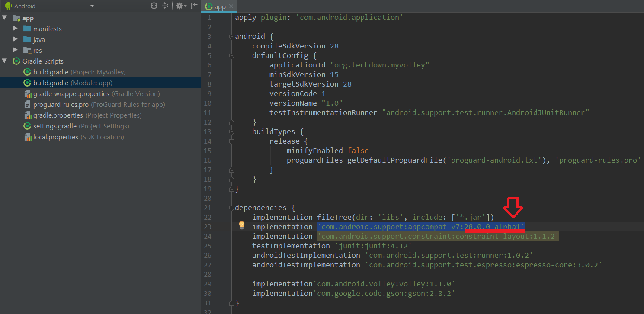The width and height of the screenshot is (644, 314).
Task: Open the project panel gear settings
Action: click(180, 6)
